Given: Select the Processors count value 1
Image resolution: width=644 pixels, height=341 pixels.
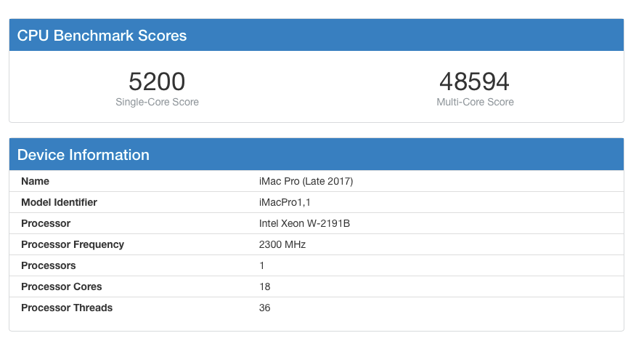Looking at the screenshot, I should click(261, 265).
